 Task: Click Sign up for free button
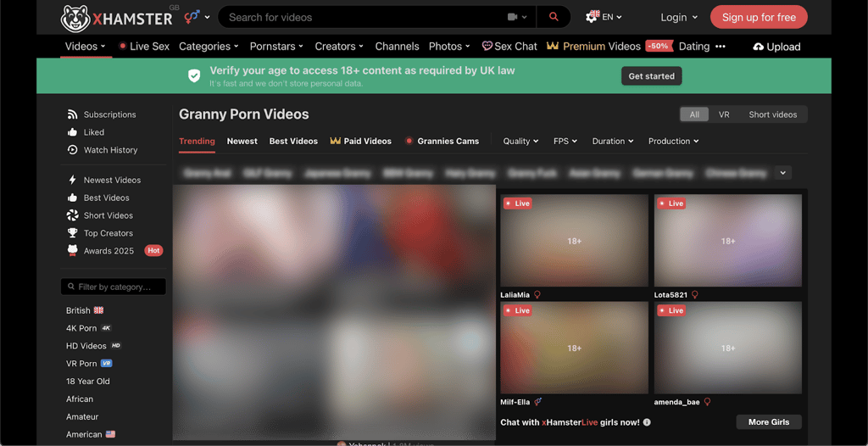[759, 17]
